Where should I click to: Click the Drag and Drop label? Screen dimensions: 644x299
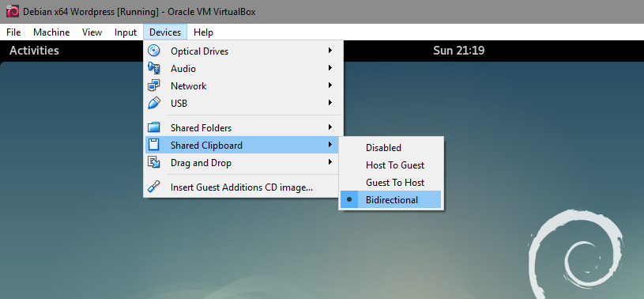[201, 163]
